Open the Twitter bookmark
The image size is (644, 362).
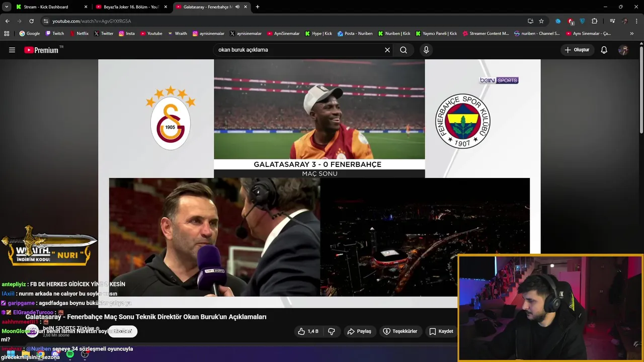pos(104,34)
